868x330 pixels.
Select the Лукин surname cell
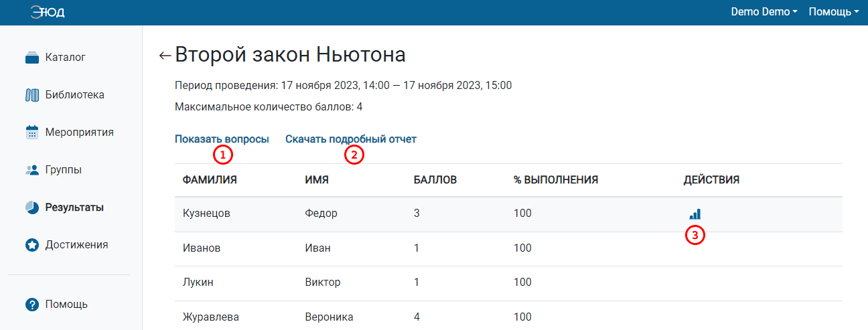click(198, 282)
